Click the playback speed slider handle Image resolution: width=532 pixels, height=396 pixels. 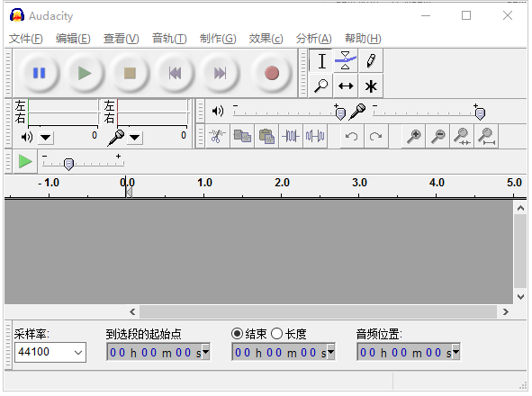point(69,164)
